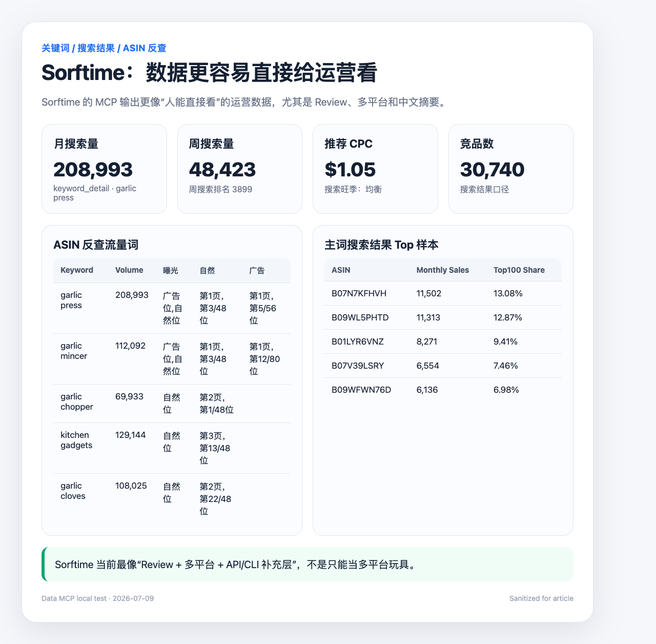Click the recommended CPC value $1.05
This screenshot has height=644, width=656.
[x=350, y=169]
